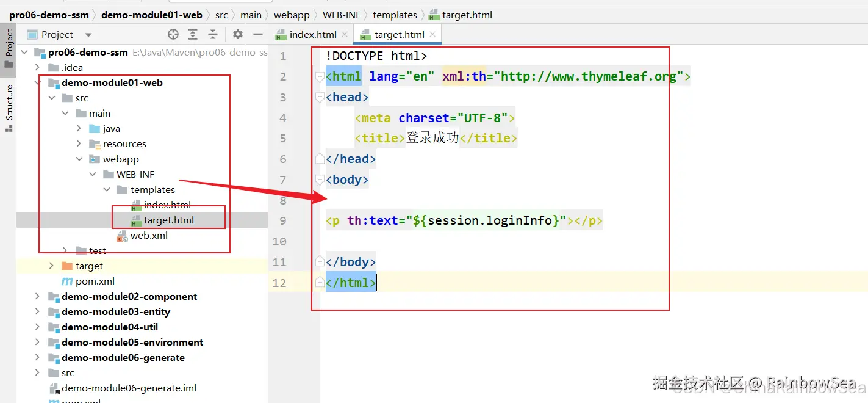
Task: Click the java source folder icon
Action: [95, 129]
